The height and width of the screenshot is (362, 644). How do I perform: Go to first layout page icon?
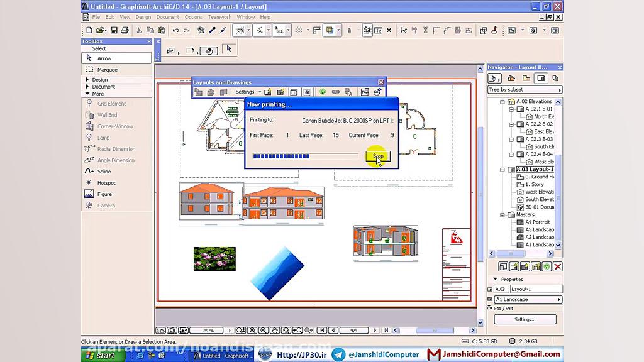pos(323,331)
